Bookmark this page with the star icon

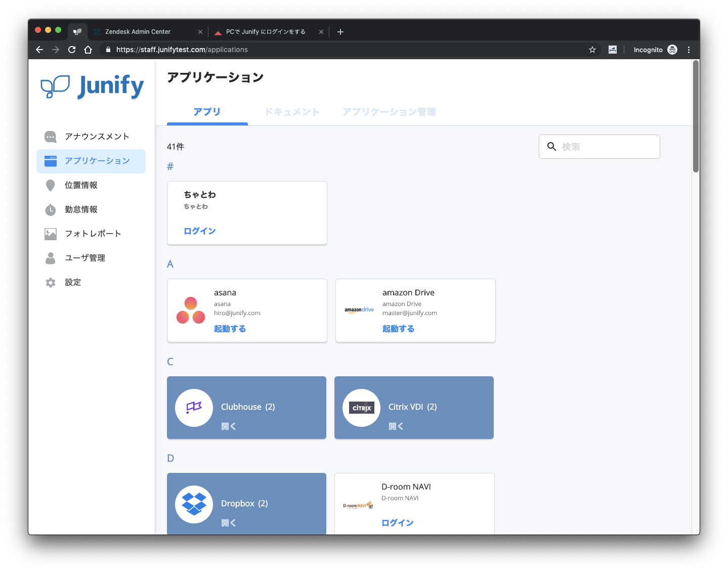[592, 50]
